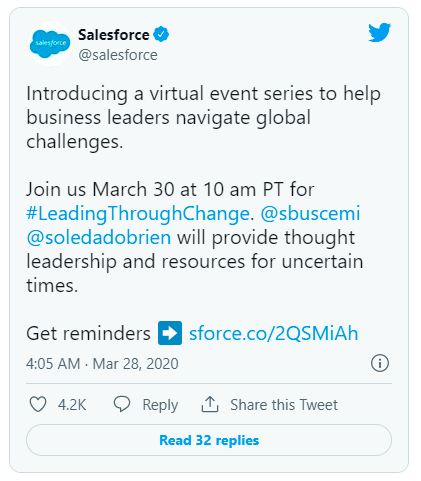This screenshot has height=481, width=421.
Task: Open the @salesforce handle
Action: [118, 55]
